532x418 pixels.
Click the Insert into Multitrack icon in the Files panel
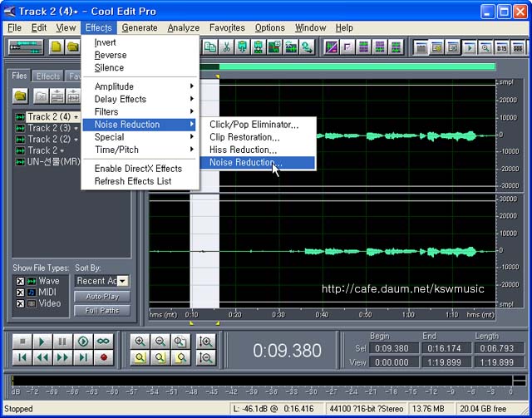(x=57, y=96)
